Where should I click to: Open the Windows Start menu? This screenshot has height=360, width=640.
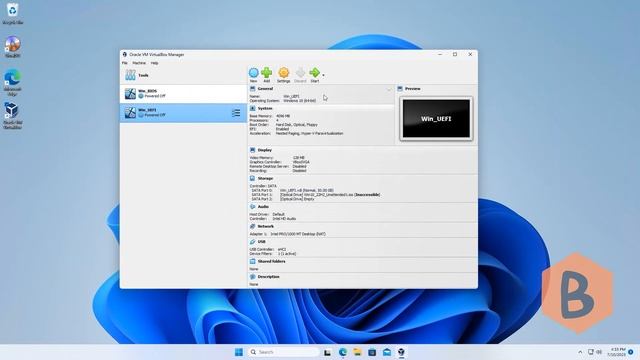[x=239, y=352]
